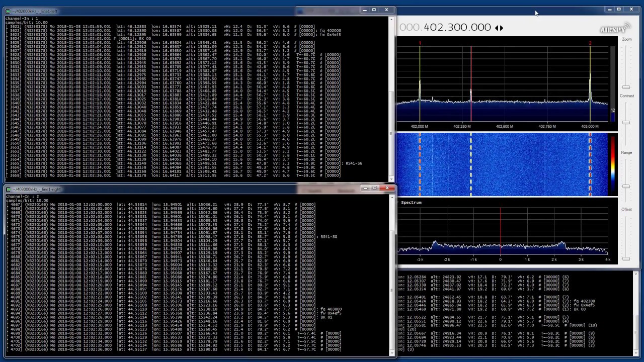Maximize the Airspy SDR window
This screenshot has height=362, width=644.
pos(619,9)
